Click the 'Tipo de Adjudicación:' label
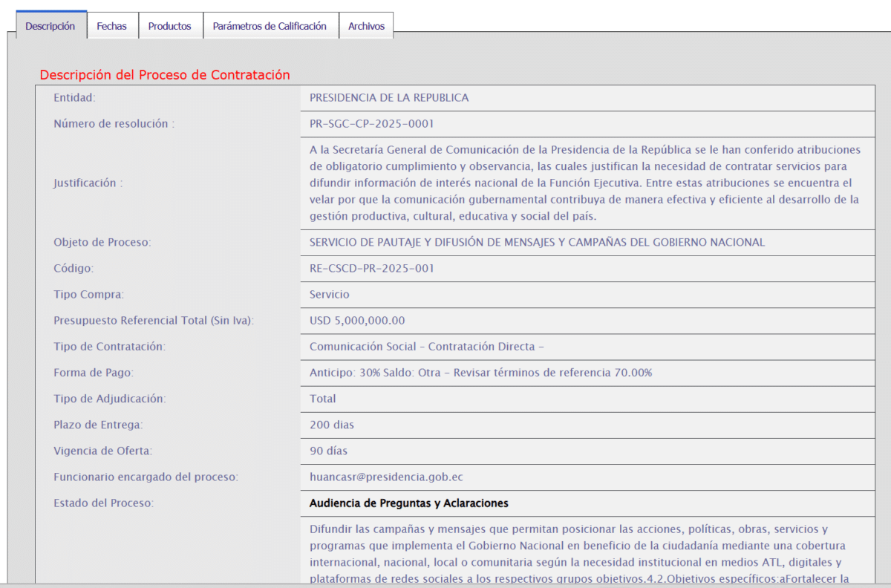This screenshot has width=891, height=588. point(110,399)
